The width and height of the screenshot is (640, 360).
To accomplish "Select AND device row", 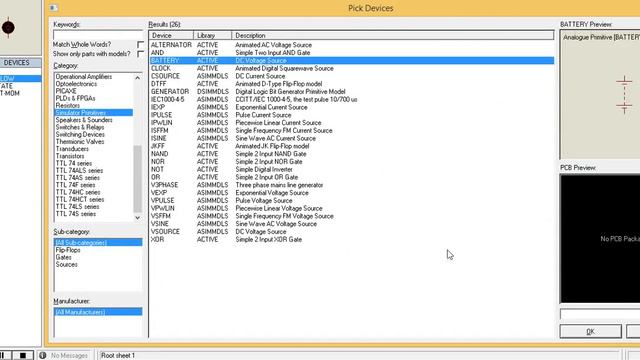I will [352, 53].
